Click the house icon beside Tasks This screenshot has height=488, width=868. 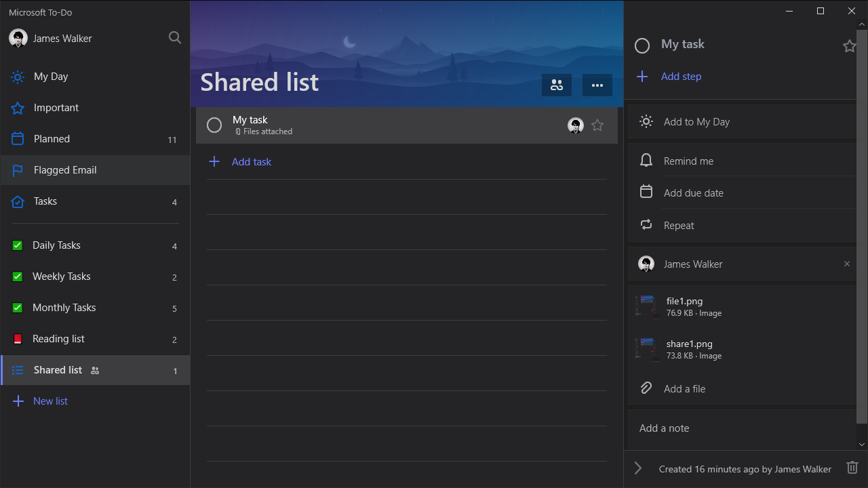(x=18, y=201)
